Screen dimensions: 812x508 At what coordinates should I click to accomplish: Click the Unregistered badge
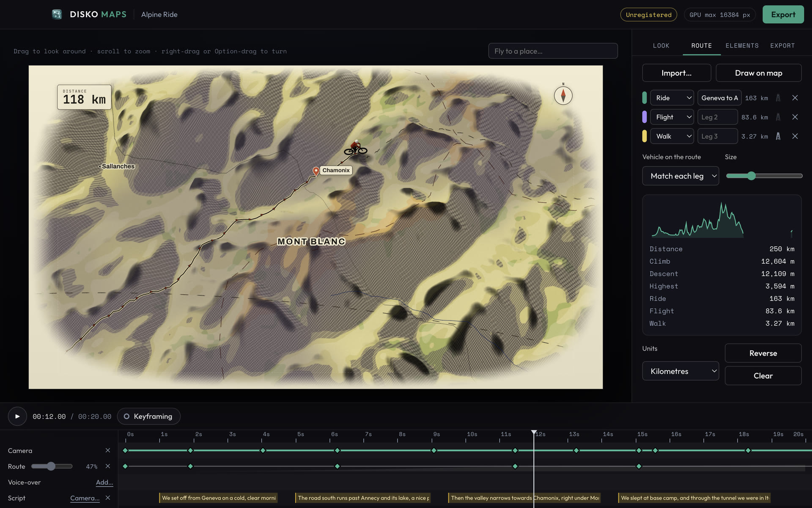point(648,15)
